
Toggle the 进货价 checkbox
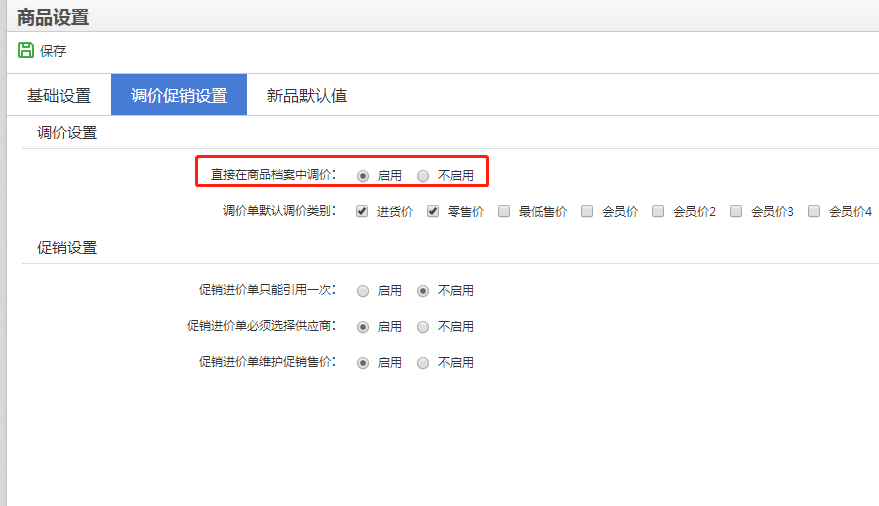coord(362,211)
